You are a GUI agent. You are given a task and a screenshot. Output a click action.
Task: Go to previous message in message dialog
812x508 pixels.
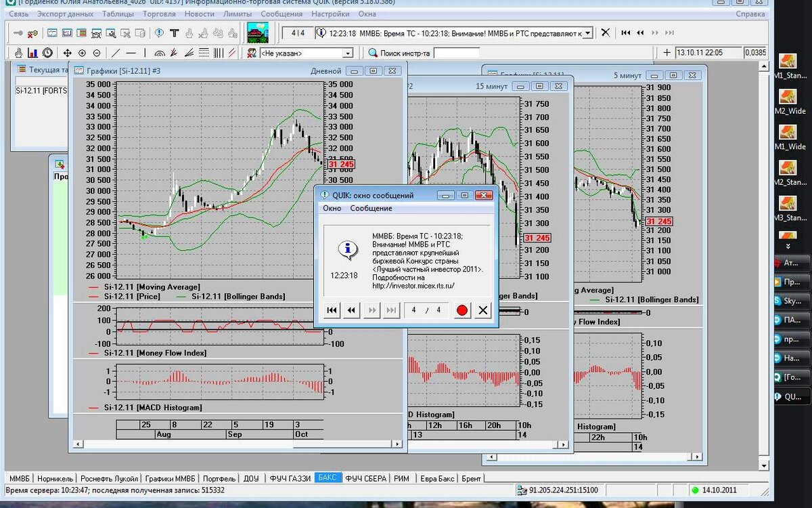(x=351, y=310)
